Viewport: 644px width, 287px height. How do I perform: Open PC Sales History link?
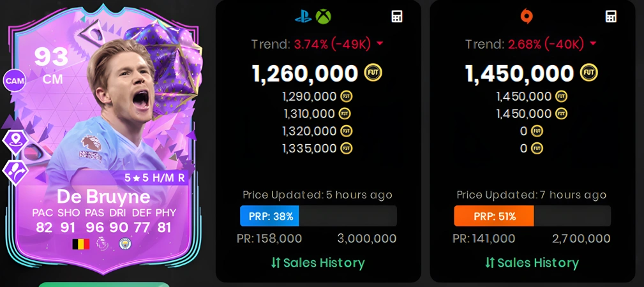pyautogui.click(x=532, y=263)
